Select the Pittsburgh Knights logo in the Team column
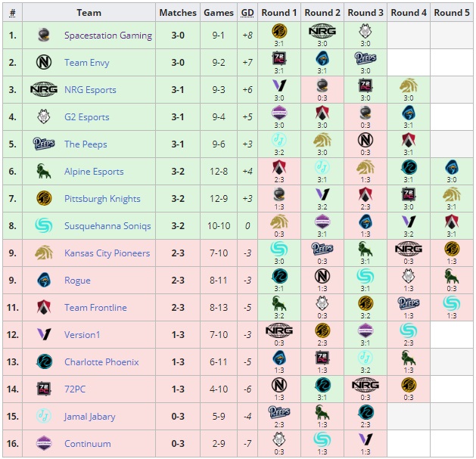 click(44, 199)
